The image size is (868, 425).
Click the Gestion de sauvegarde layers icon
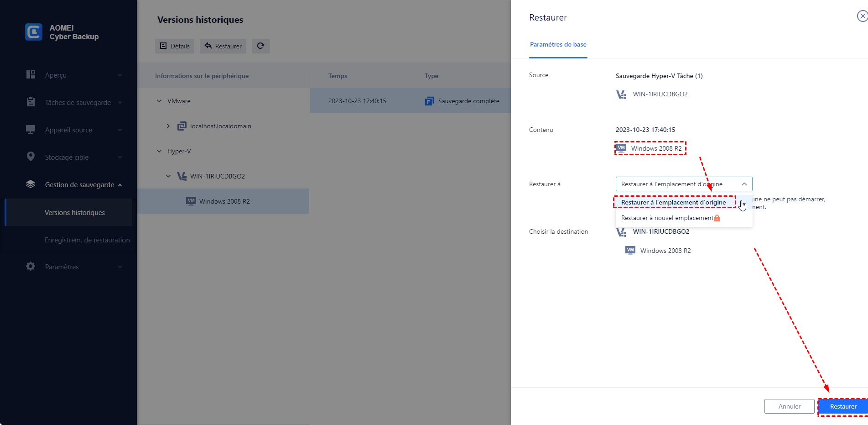pos(31,184)
